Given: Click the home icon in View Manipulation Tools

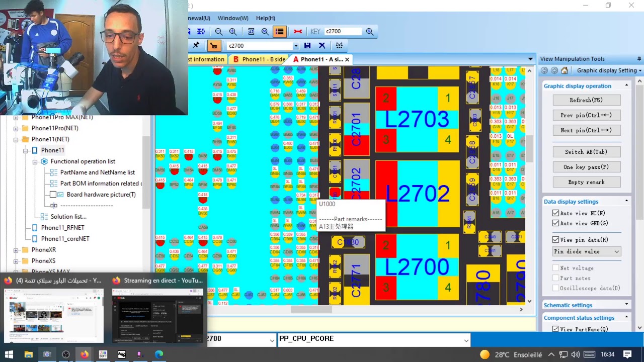Looking at the screenshot, I should pyautogui.click(x=565, y=71).
